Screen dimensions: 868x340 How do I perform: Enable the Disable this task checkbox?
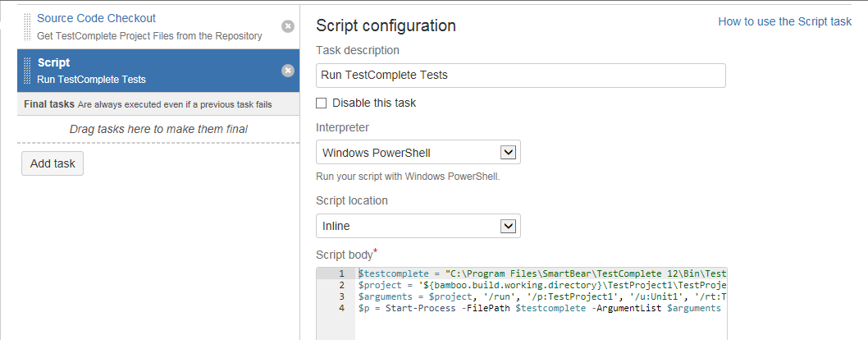click(x=322, y=103)
